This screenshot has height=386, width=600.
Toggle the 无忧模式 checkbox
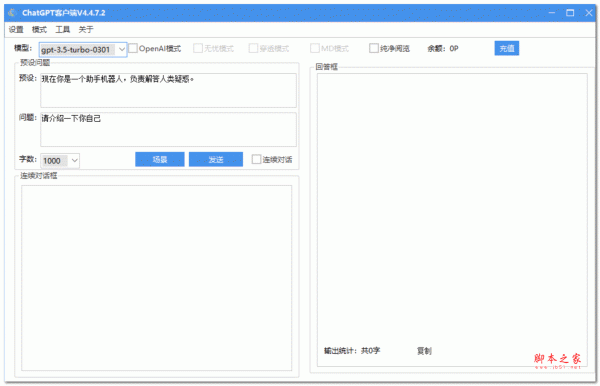coord(198,48)
